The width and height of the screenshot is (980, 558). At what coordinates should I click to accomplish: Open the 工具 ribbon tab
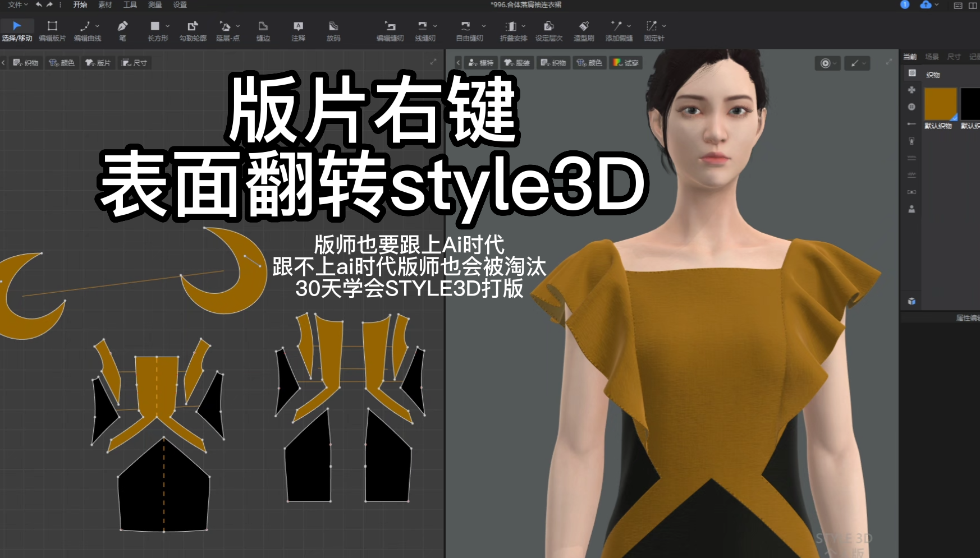tap(130, 4)
